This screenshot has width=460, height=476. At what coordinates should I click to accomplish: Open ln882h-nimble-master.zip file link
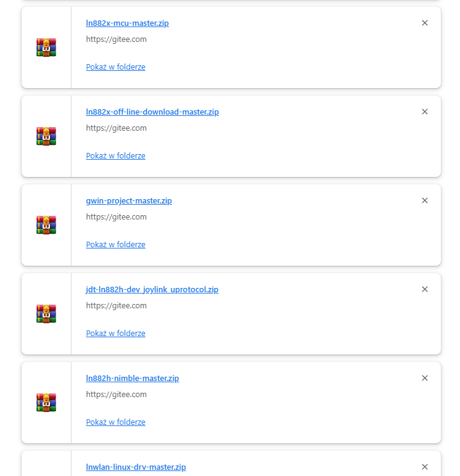coord(133,378)
